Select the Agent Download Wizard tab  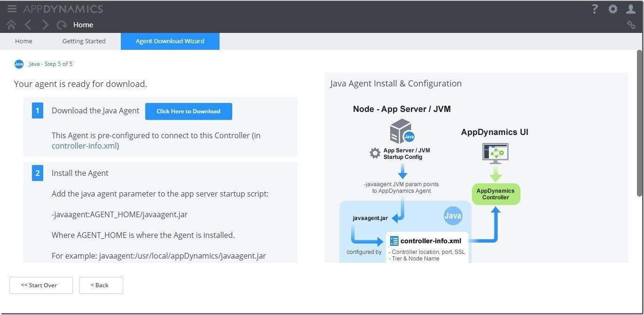[170, 41]
